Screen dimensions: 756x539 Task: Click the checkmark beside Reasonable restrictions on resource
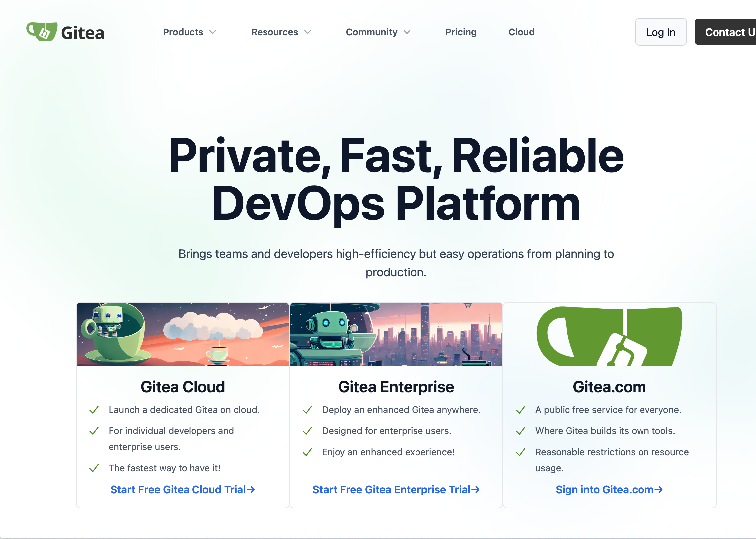click(521, 452)
